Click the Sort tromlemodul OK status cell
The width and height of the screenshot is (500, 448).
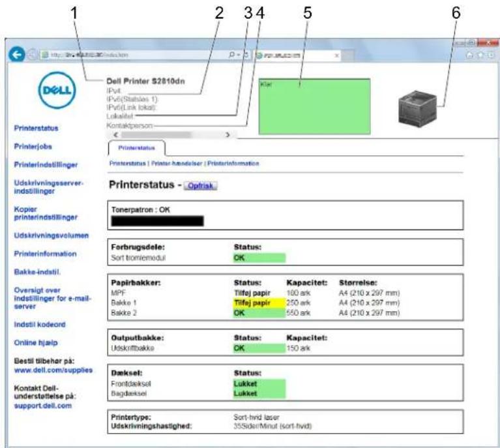coord(259,258)
